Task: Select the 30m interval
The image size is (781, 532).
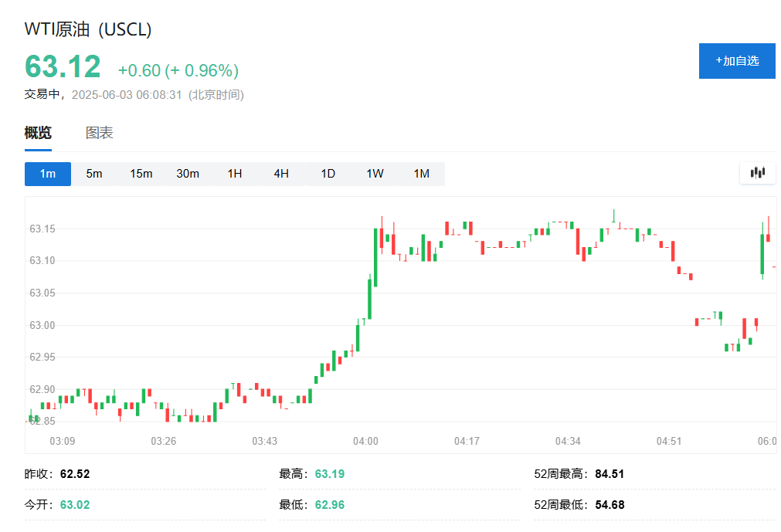Action: tap(188, 174)
